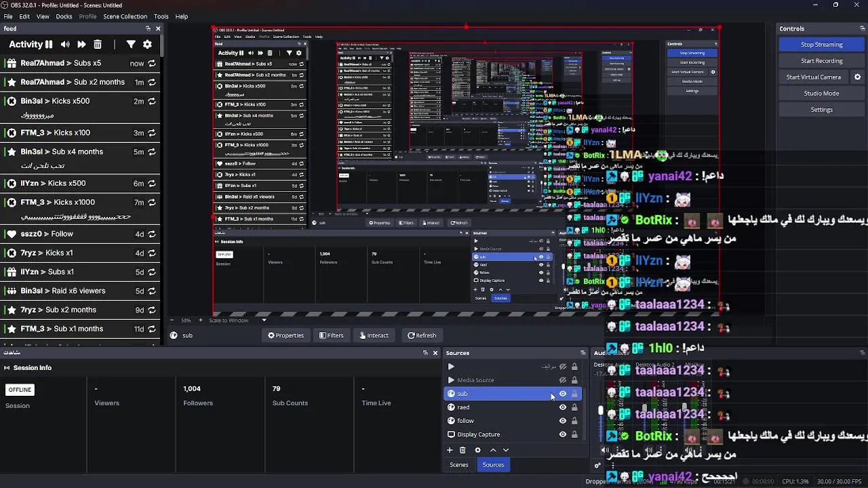The width and height of the screenshot is (868, 488).
Task: Open the File menu
Action: click(x=8, y=16)
